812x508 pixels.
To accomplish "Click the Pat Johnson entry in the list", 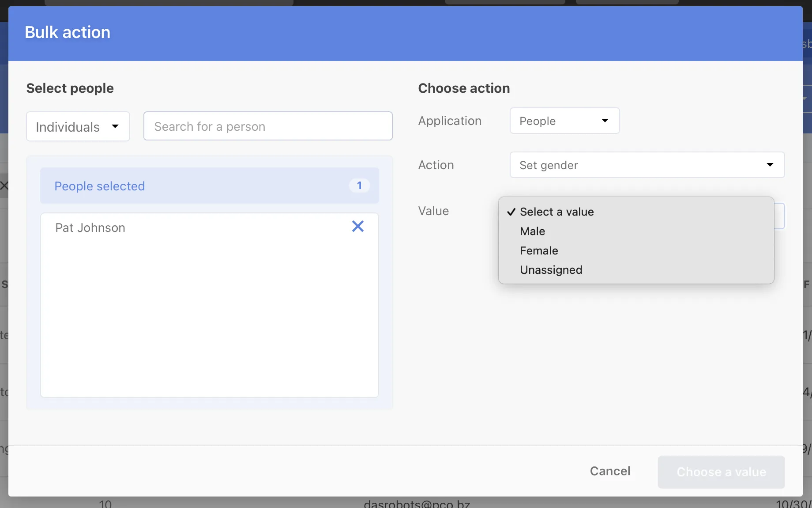I will pyautogui.click(x=90, y=228).
